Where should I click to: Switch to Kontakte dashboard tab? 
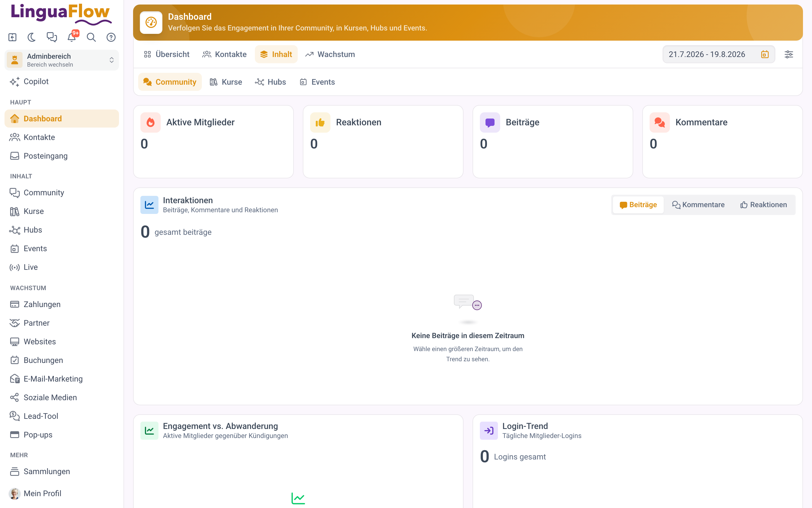tap(224, 54)
